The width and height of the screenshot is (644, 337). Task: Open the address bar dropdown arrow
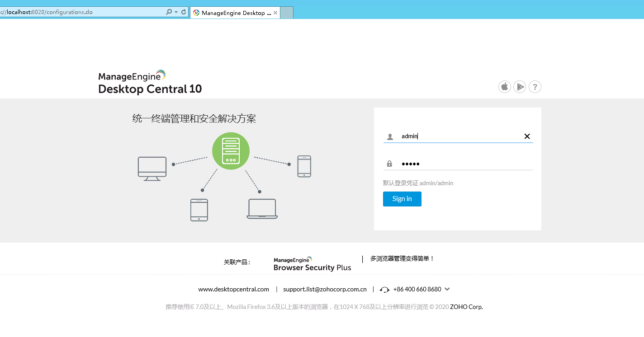pyautogui.click(x=176, y=12)
